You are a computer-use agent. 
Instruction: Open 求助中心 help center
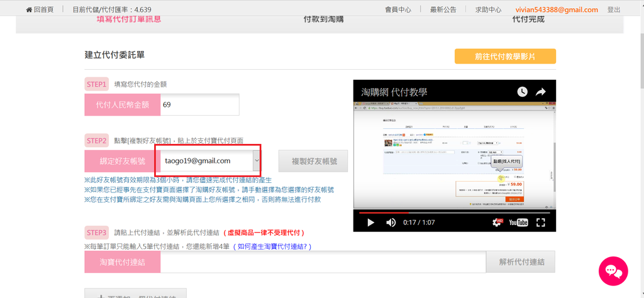(x=488, y=10)
